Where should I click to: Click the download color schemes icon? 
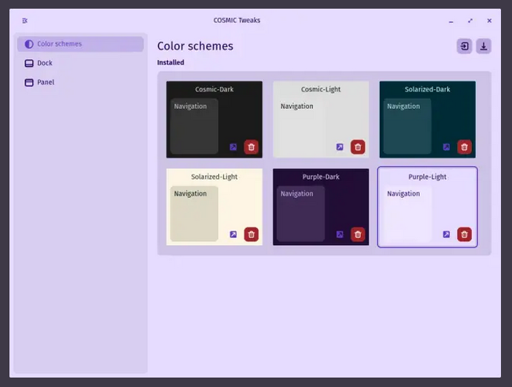(x=484, y=46)
